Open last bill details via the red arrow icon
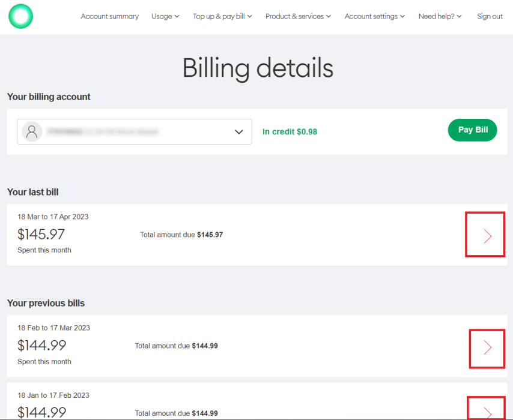The width and height of the screenshot is (513, 420). pyautogui.click(x=485, y=234)
